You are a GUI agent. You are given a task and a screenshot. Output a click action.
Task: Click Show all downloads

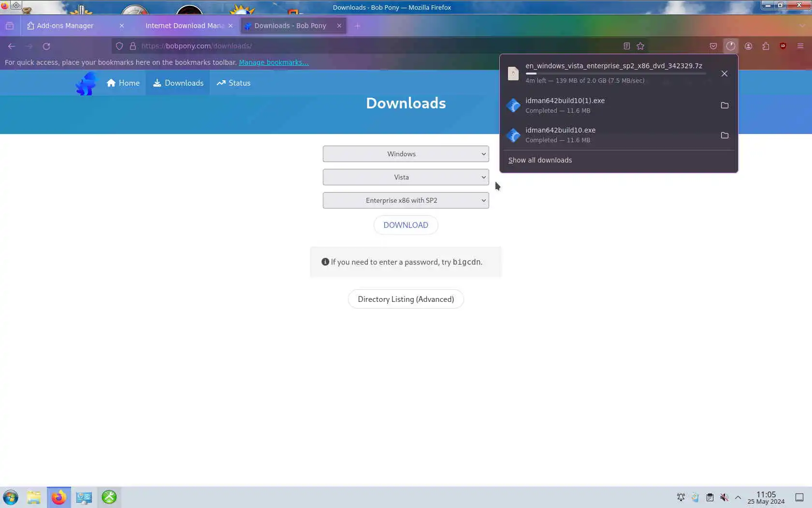(x=540, y=160)
